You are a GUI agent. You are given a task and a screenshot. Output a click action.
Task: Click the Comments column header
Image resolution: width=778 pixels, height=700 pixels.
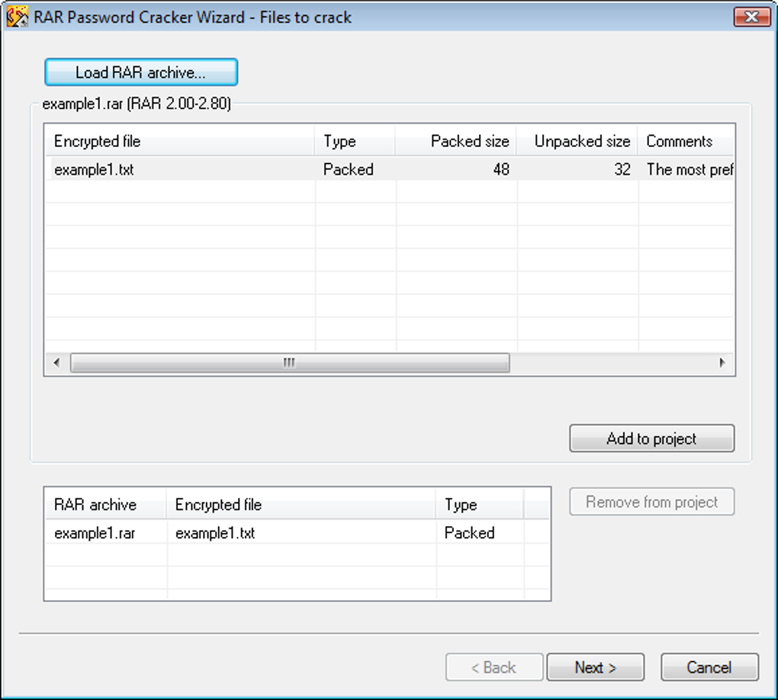coord(683,141)
